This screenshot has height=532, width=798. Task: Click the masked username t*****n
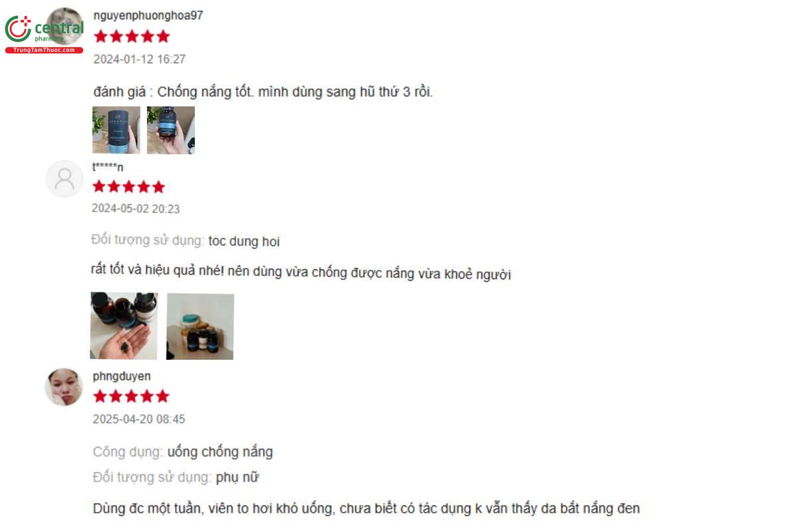click(108, 167)
